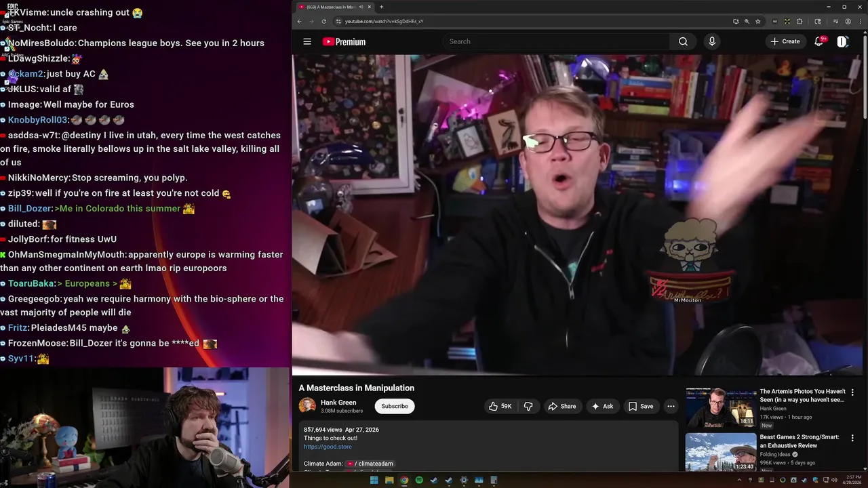Show hidden system tray icons
This screenshot has height=488, width=868.
pos(739,481)
